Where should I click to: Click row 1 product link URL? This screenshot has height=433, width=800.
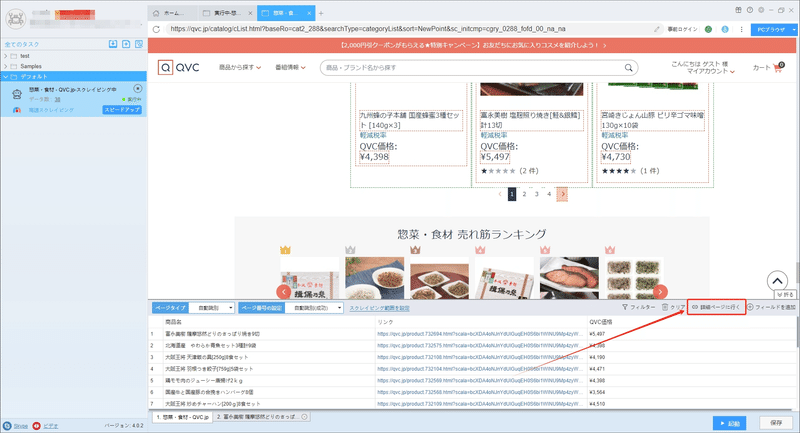(480, 334)
